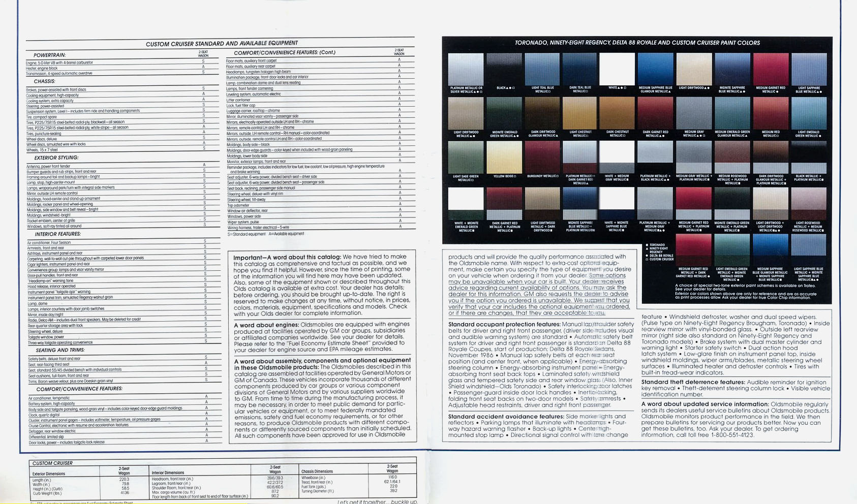This screenshot has width=857, height=504.
Task: Click the 'Antenna, power front fender' row
Action: [124, 166]
